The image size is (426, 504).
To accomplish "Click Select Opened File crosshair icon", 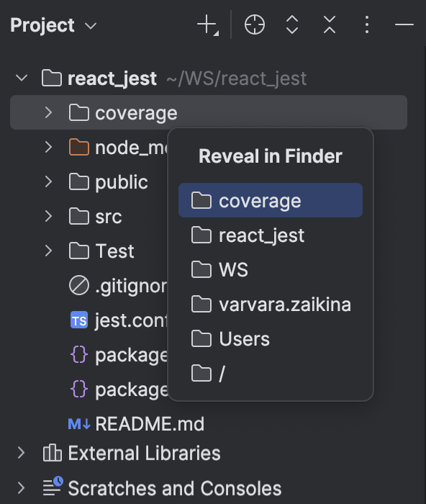I will [255, 24].
